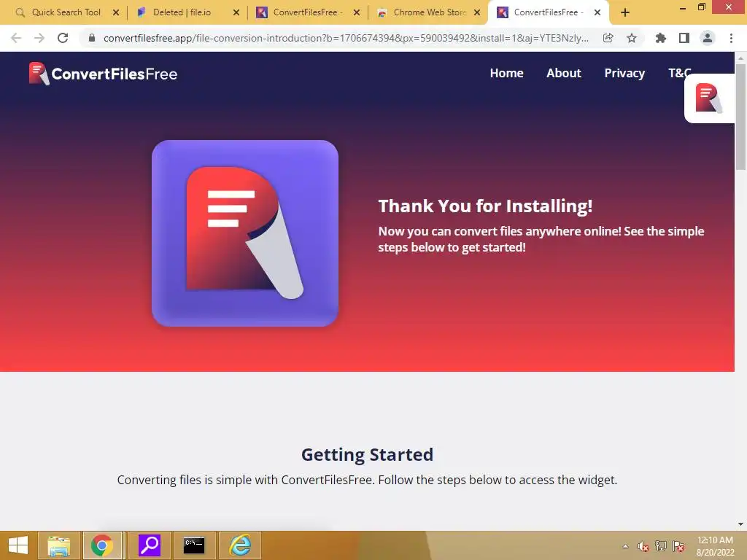Click the large ConvertFilesFree app logo
This screenshot has width=747, height=560.
[245, 233]
